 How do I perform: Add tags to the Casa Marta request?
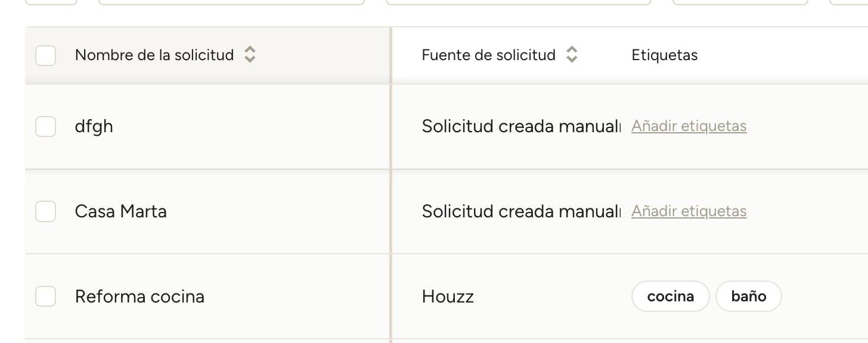(x=689, y=211)
